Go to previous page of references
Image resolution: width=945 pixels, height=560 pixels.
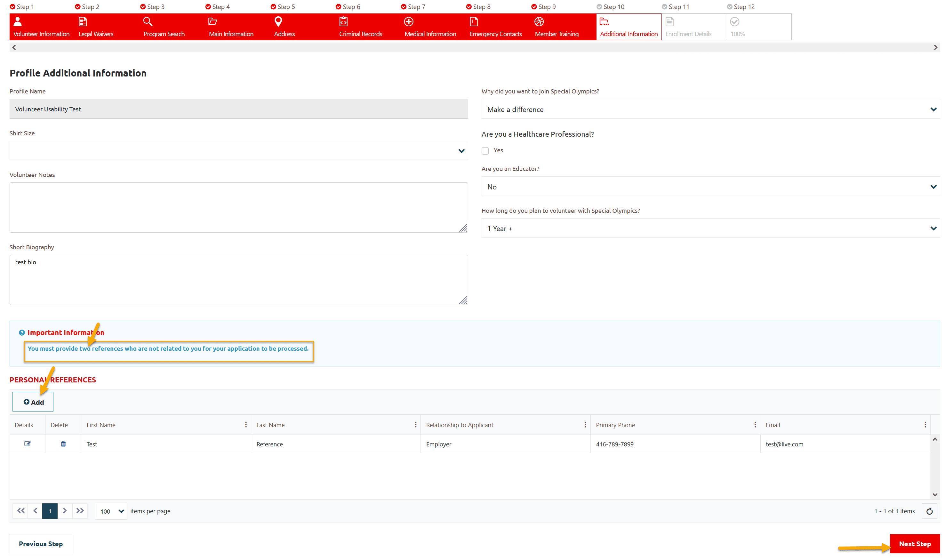click(35, 511)
